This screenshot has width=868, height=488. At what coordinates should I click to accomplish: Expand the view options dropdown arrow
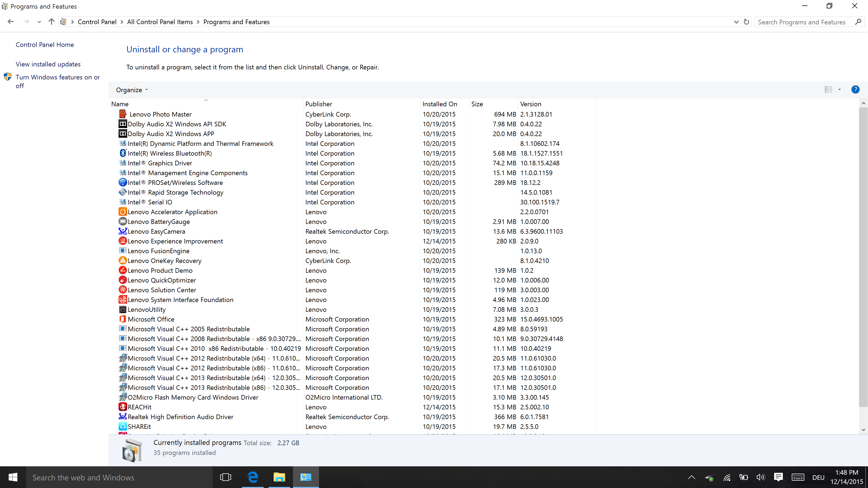(839, 89)
